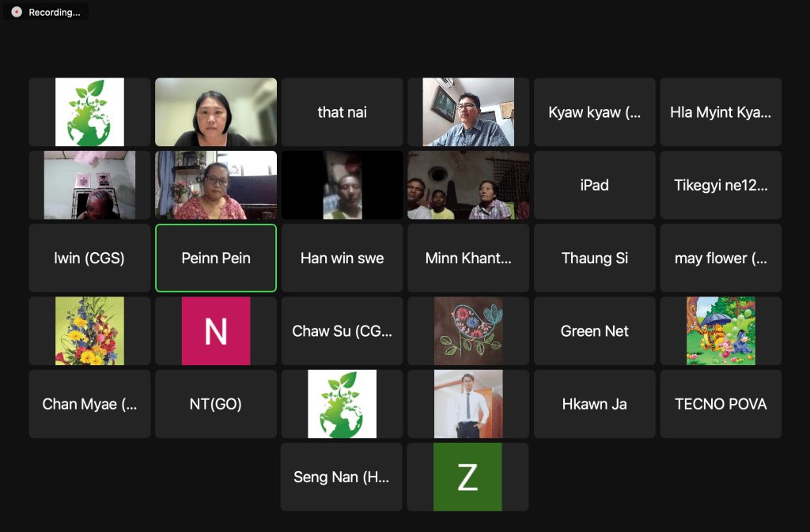Click the embroidered bird profile picture
The image size is (810, 532).
[468, 330]
